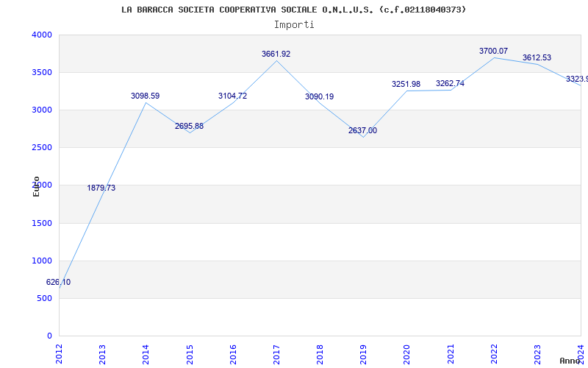588x368 pixels.
Task: Select the 1000 y-axis tick label
Action: tap(42, 261)
